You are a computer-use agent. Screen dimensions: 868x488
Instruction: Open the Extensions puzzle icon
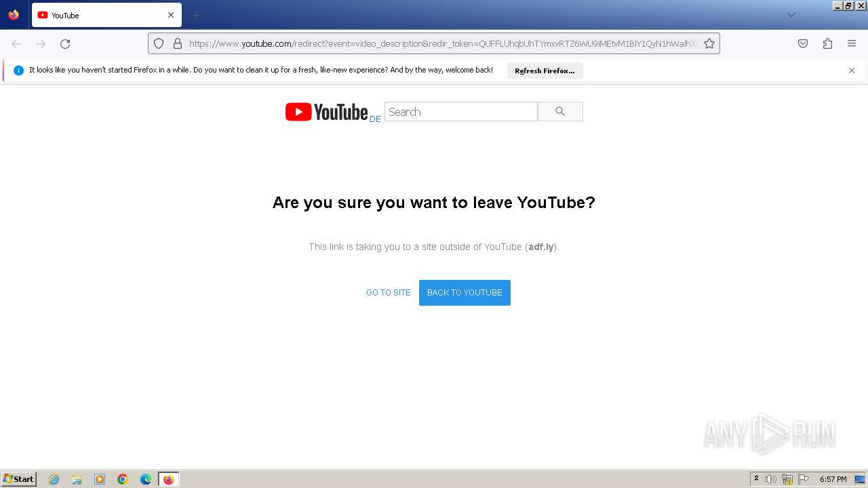click(x=827, y=43)
